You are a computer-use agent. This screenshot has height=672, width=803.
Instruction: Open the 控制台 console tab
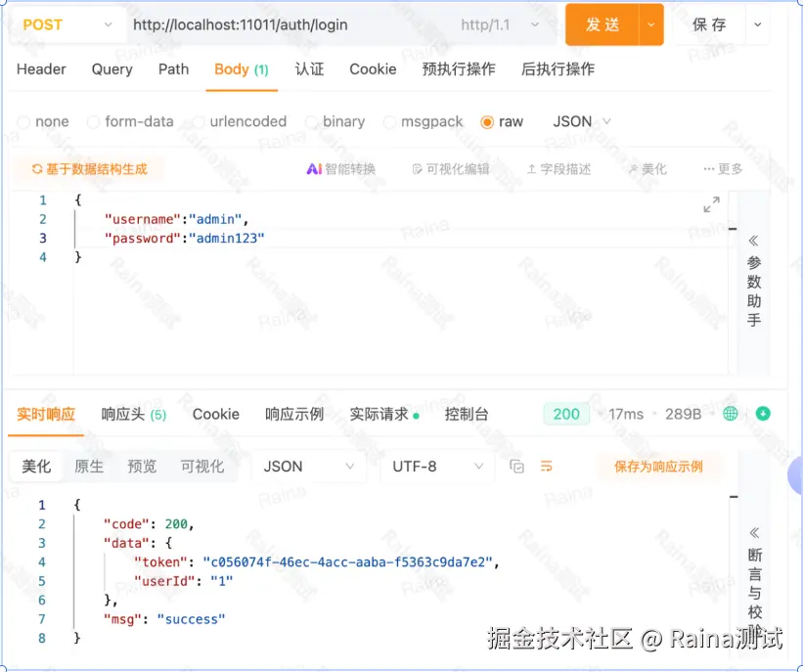tap(466, 414)
